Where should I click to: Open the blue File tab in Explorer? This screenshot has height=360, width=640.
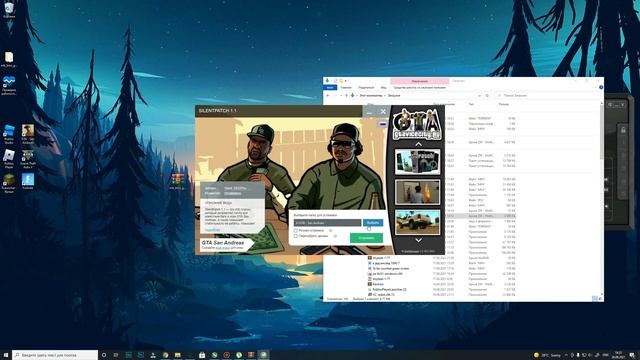[x=330, y=87]
